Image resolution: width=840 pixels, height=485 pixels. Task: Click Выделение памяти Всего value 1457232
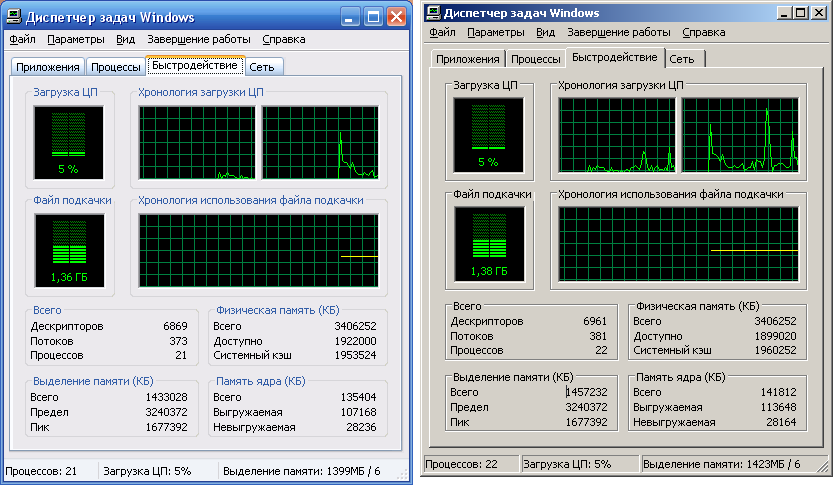click(x=587, y=392)
